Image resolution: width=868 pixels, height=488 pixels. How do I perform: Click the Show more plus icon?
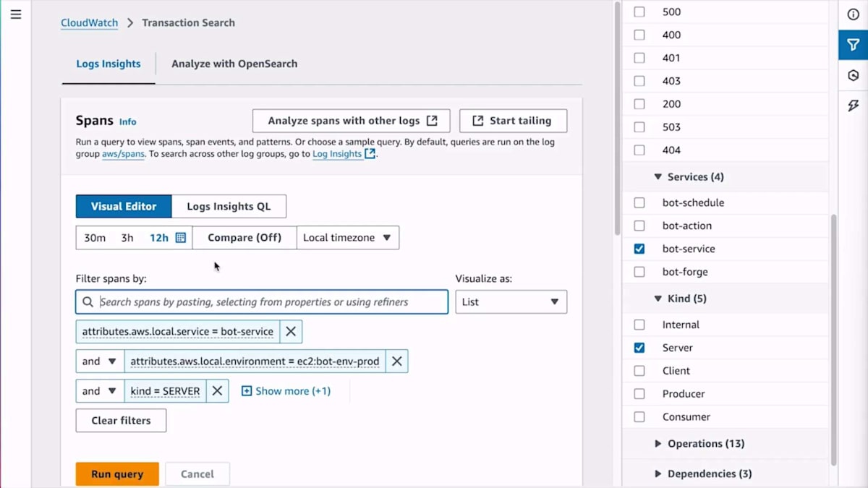pyautogui.click(x=247, y=391)
